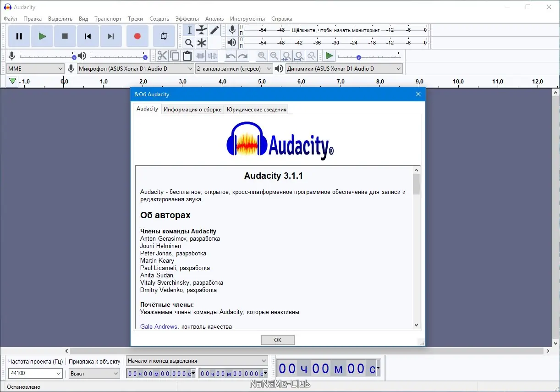
Task: Click the Zoom In magnifier icon
Action: click(x=262, y=56)
